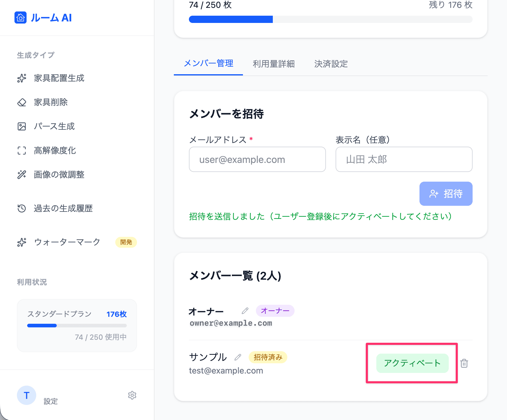Click the frame icon for 高解像度化
This screenshot has width=507, height=420.
click(22, 151)
